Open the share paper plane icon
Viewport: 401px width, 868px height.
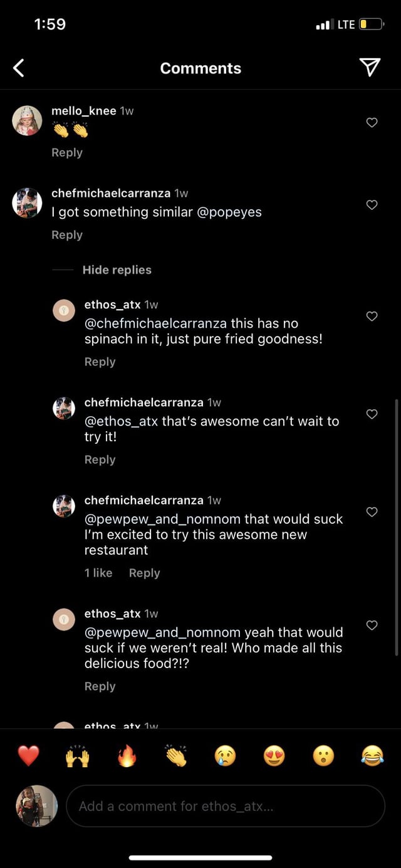[x=370, y=68]
